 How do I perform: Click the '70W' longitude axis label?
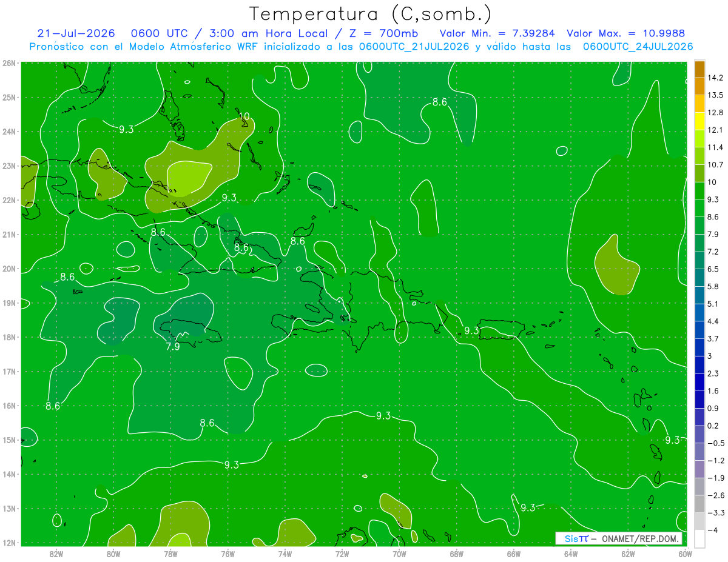(x=399, y=553)
